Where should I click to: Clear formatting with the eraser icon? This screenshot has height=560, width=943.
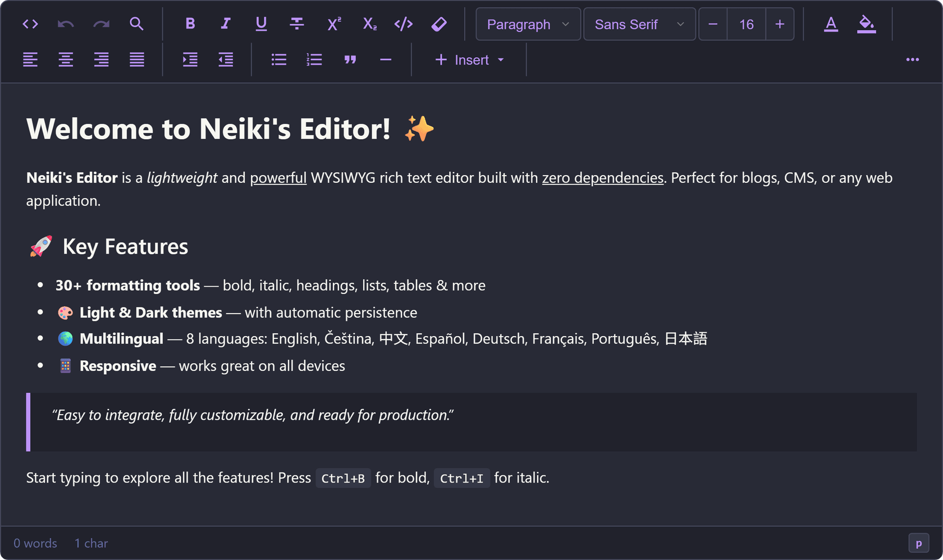(x=439, y=24)
